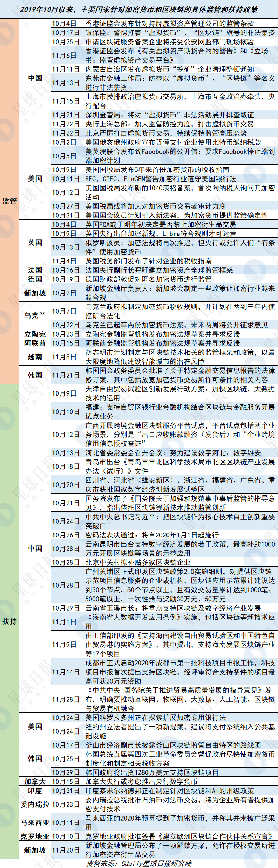
Task: Click the "美国" cell in the 扶持 section
Action: (35, 727)
